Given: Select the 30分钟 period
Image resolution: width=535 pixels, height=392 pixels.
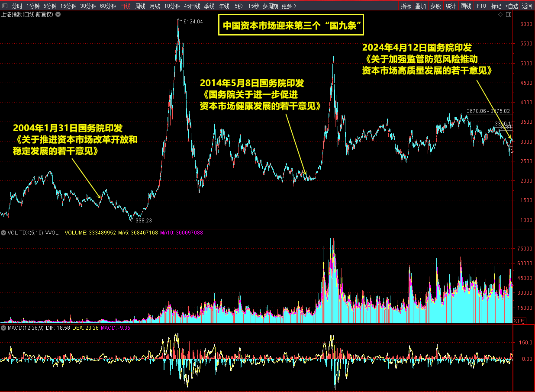Looking at the screenshot, I should (x=88, y=6).
